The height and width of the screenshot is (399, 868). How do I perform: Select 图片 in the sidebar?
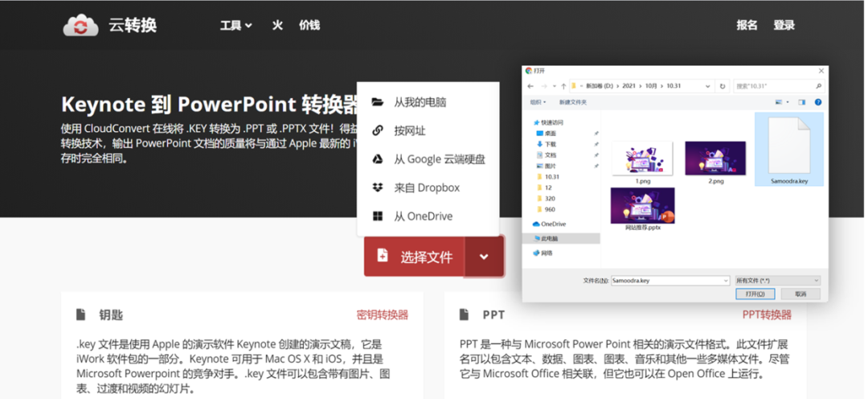(x=546, y=166)
